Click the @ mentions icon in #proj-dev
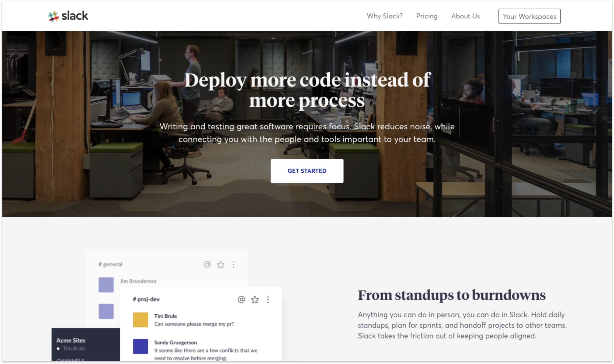614x364 pixels. [x=241, y=299]
